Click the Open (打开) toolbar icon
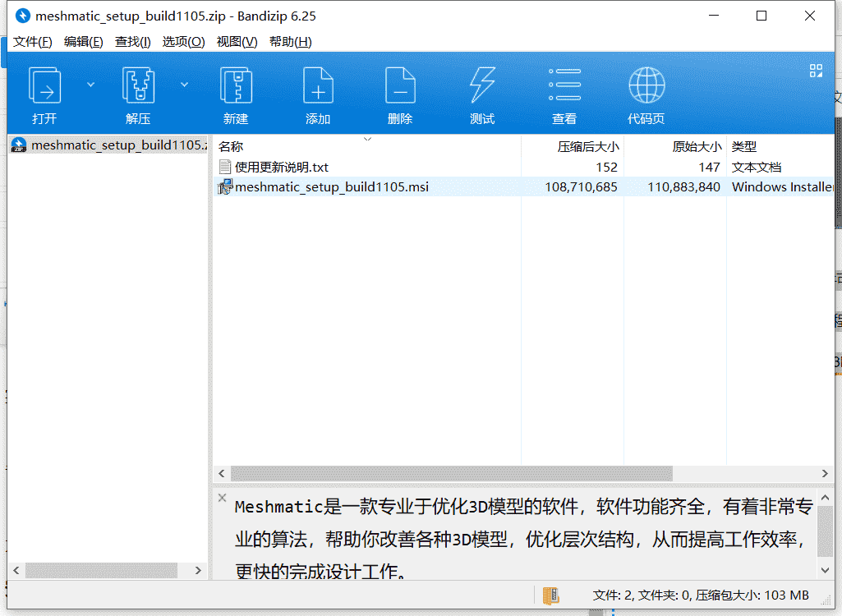 point(44,85)
